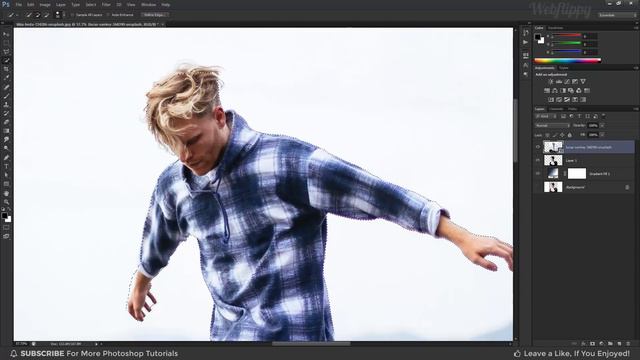Toggle visibility of Gradient Fill 1 layer

tap(538, 174)
